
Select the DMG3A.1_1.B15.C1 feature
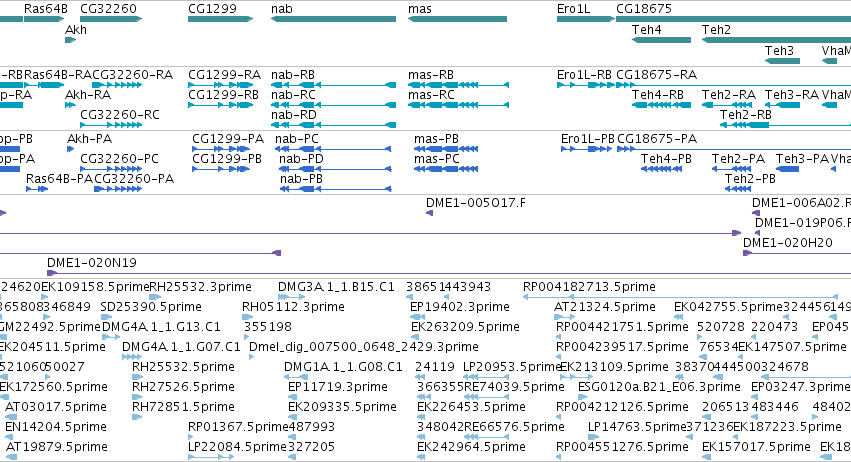(x=291, y=297)
